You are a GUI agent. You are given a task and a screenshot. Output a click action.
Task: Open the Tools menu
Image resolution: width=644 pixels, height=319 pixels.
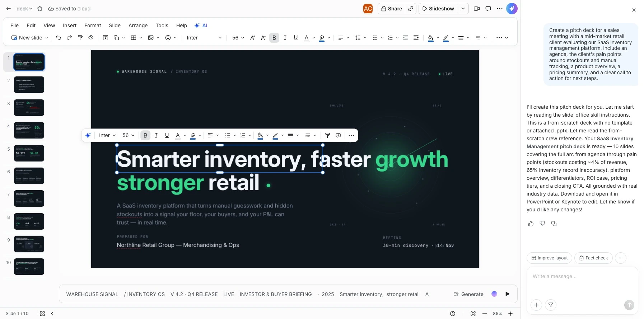tap(162, 25)
